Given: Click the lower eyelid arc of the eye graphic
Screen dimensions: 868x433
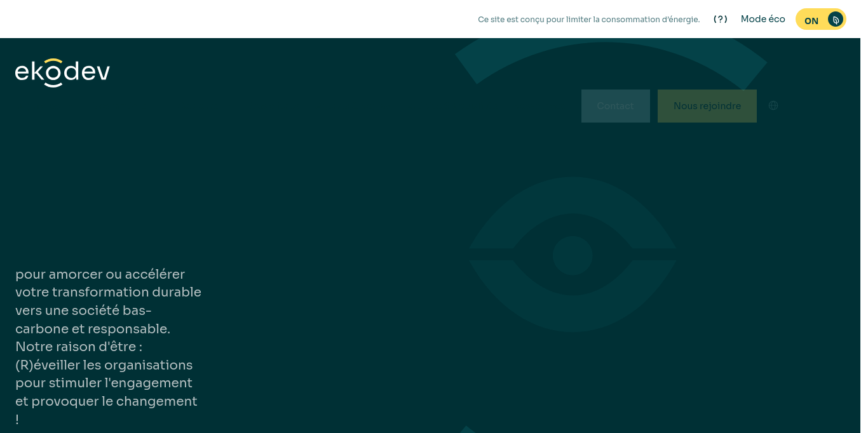Looking at the screenshot, I should (x=572, y=312).
